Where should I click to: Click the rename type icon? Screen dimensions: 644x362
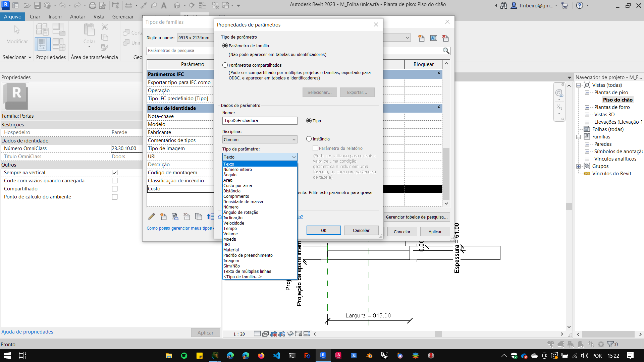click(433, 38)
